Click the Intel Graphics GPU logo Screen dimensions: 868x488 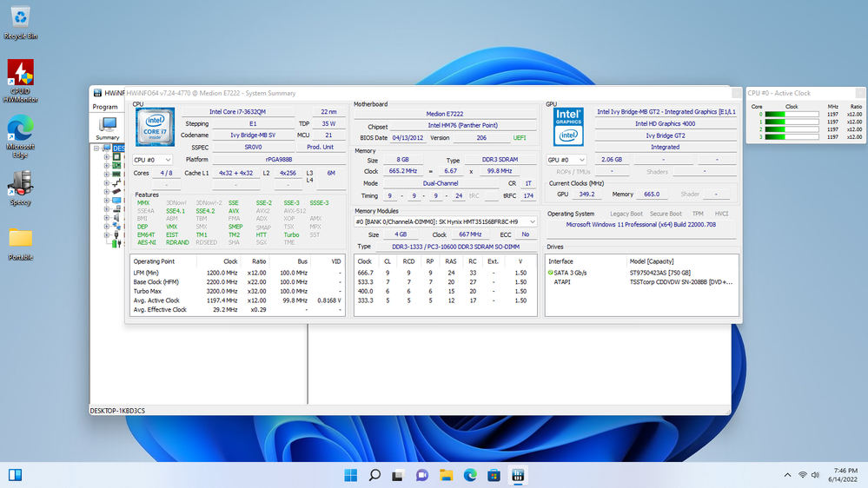click(x=569, y=126)
